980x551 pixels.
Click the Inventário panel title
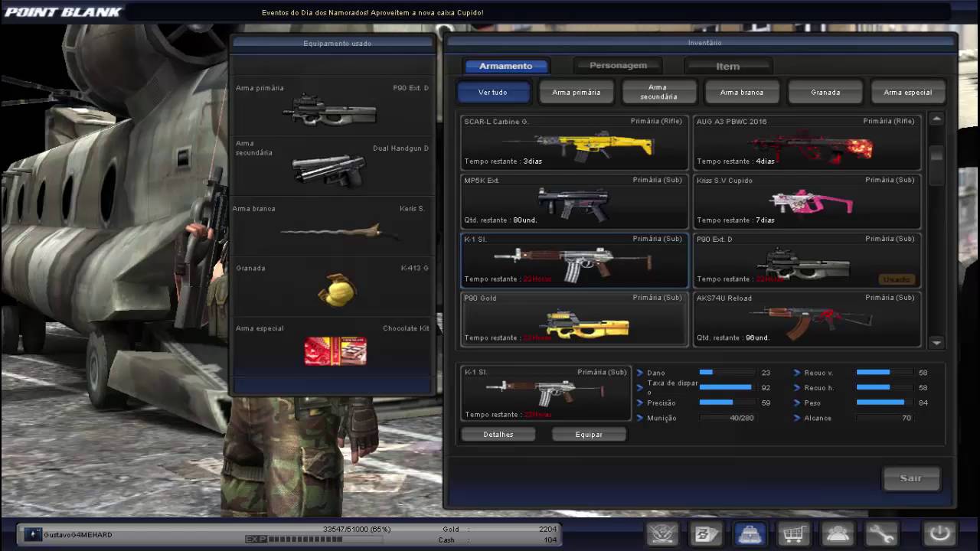pos(704,43)
